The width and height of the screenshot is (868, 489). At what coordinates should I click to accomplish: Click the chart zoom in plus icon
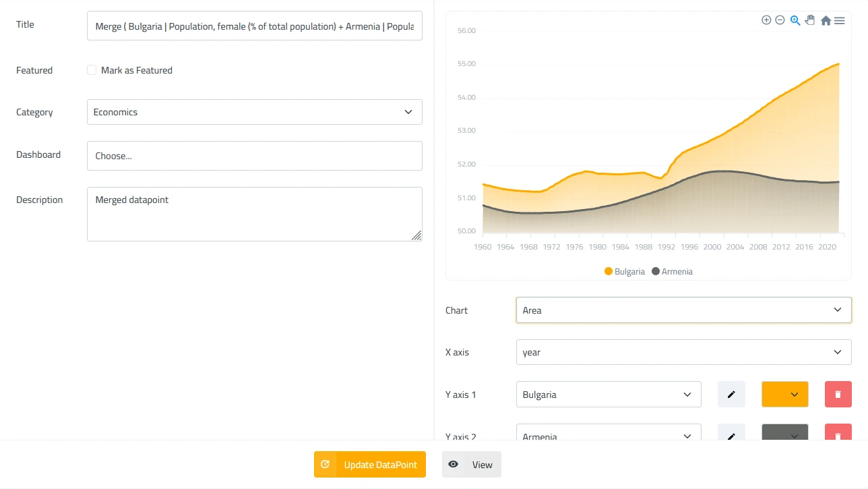[x=766, y=20]
